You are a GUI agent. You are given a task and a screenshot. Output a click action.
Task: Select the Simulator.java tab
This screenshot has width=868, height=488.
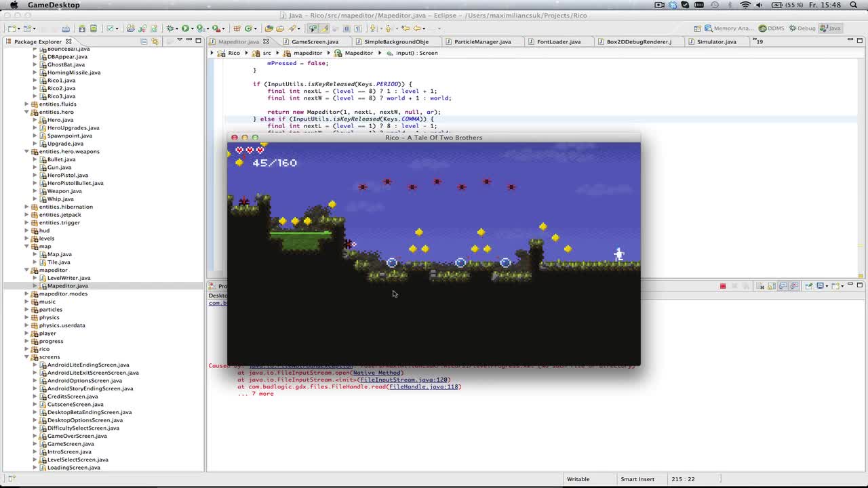pyautogui.click(x=716, y=41)
